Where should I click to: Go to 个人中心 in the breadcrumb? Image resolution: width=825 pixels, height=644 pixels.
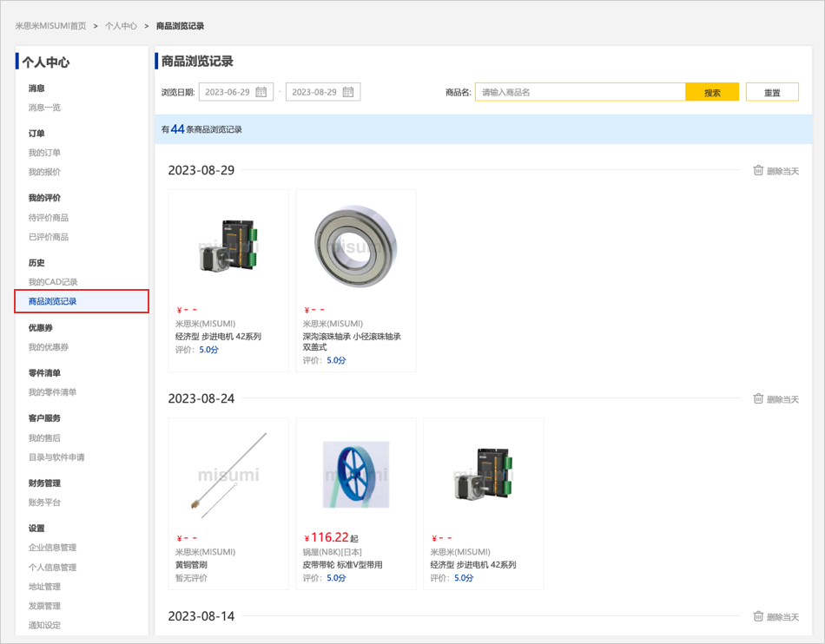point(121,26)
